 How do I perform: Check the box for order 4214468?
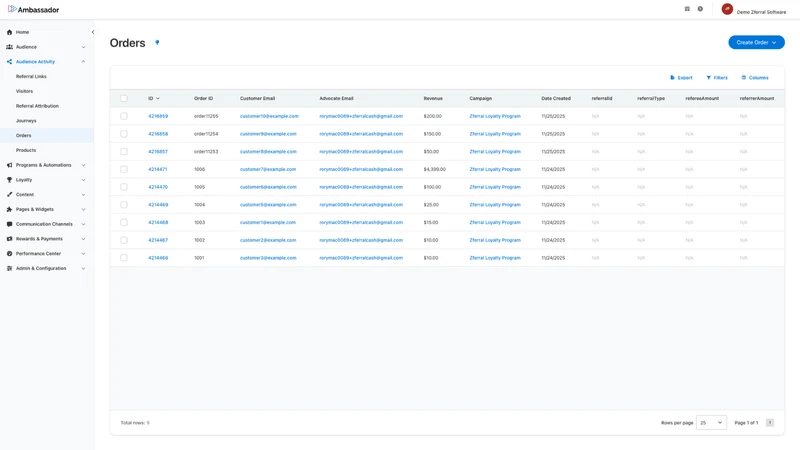[x=124, y=222]
